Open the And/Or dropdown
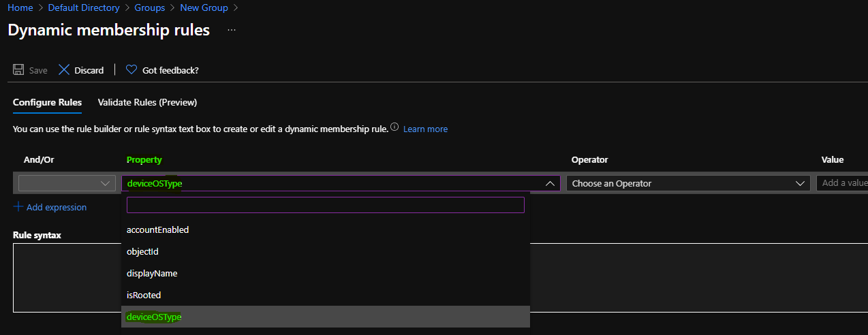This screenshot has width=868, height=335. pyautogui.click(x=67, y=183)
